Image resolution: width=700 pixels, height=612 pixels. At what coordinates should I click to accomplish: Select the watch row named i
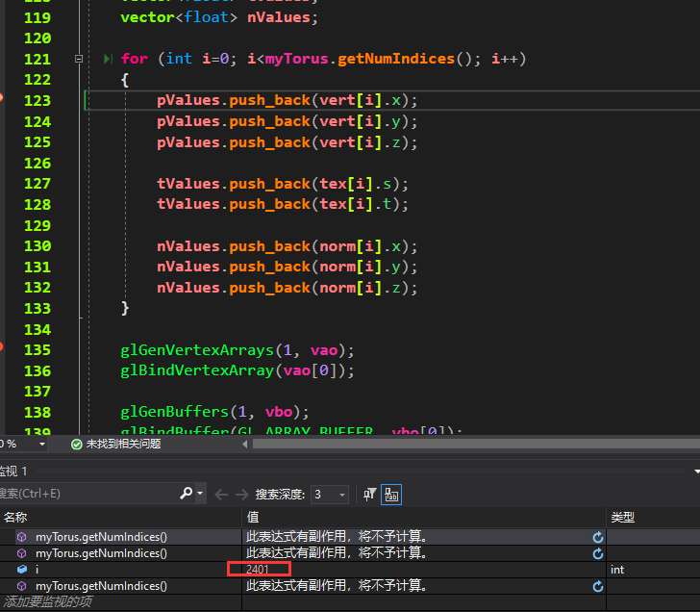coord(350,569)
